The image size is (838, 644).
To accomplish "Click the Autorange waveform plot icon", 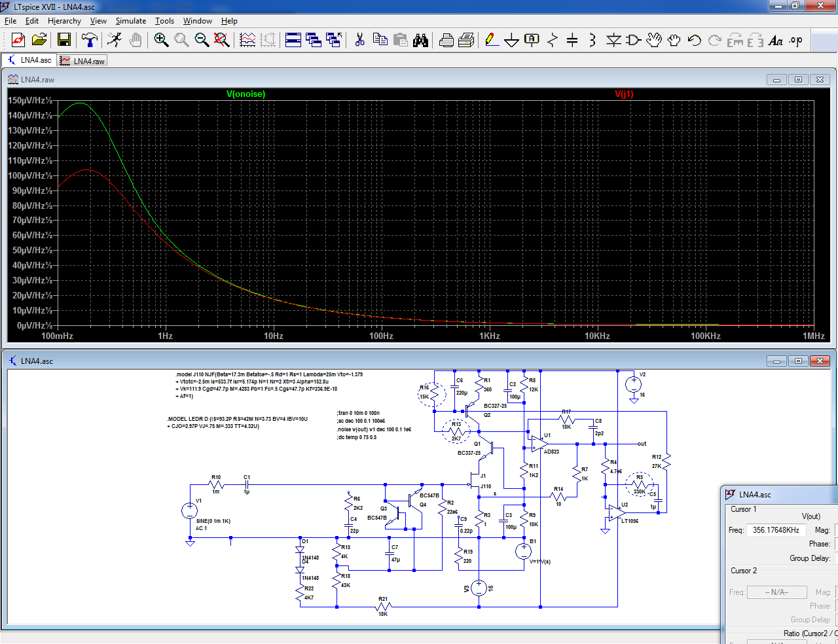I will 247,40.
